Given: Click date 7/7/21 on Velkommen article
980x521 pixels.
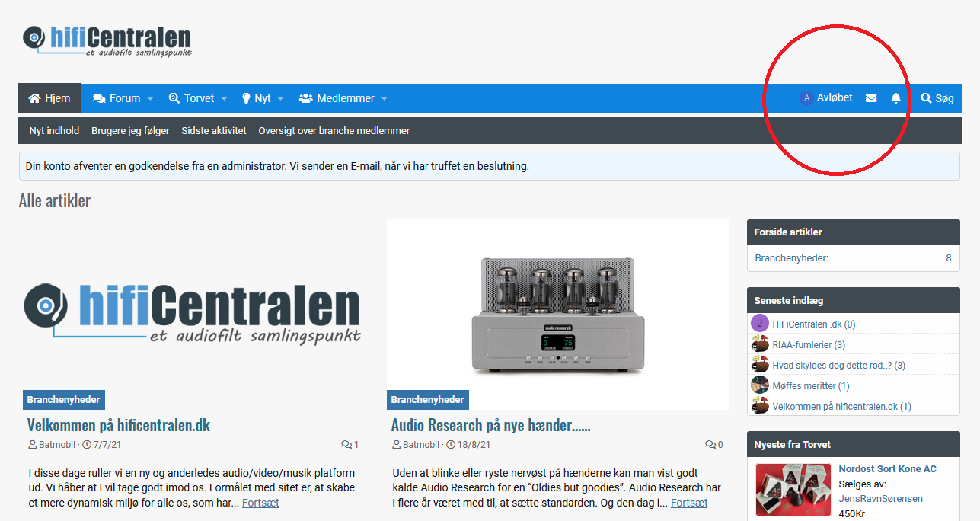Looking at the screenshot, I should (106, 445).
